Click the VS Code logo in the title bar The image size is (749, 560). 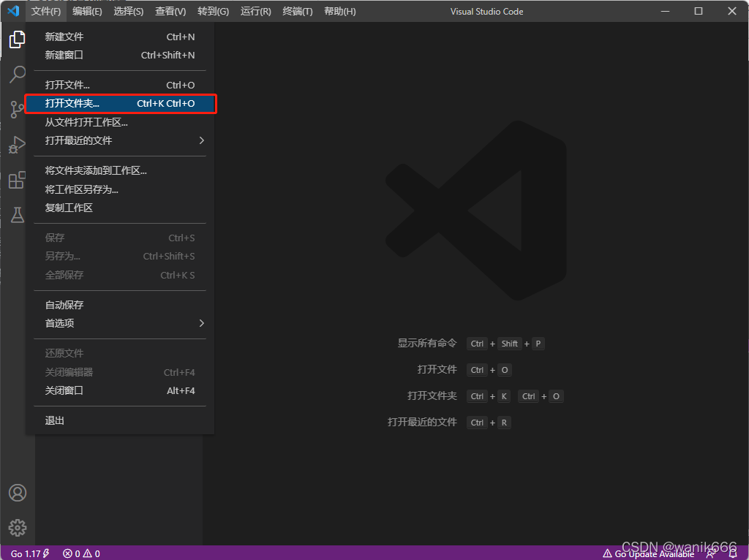pyautogui.click(x=13, y=11)
